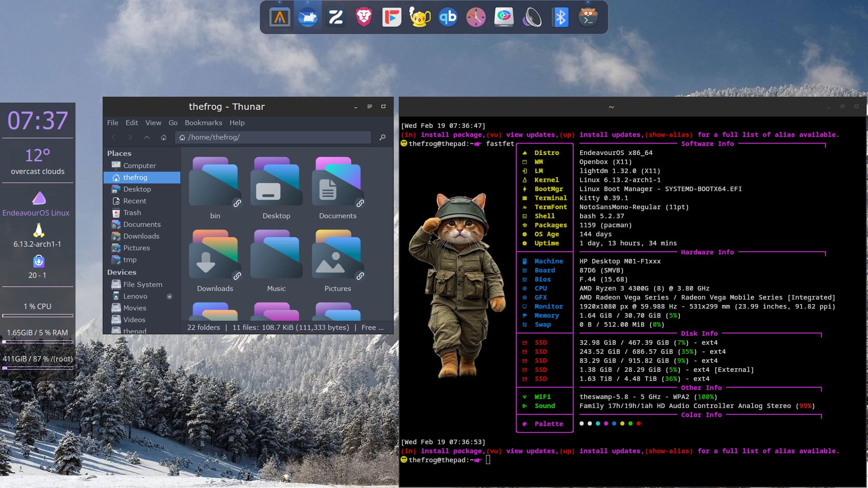Select Recent in Places sidebar
868x488 pixels.
142,201
